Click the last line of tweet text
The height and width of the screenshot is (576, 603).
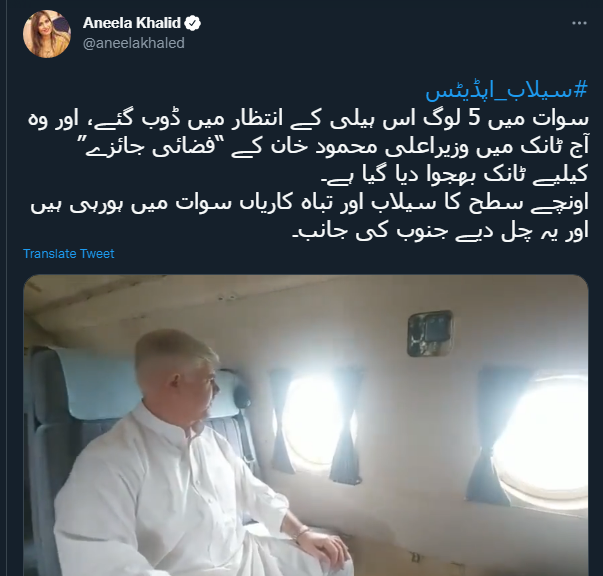click(441, 231)
